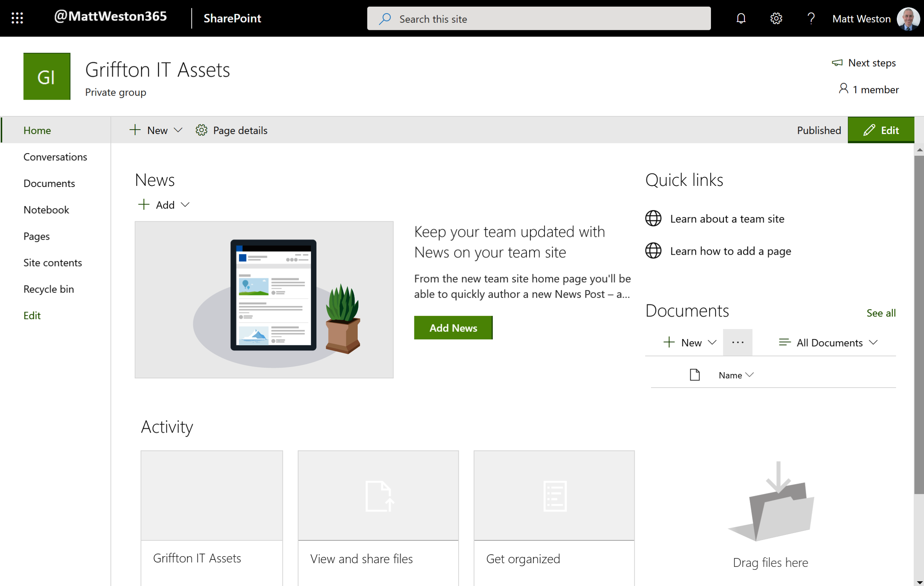Click the green Add News button
Viewport: 924px width, 586px height.
453,328
